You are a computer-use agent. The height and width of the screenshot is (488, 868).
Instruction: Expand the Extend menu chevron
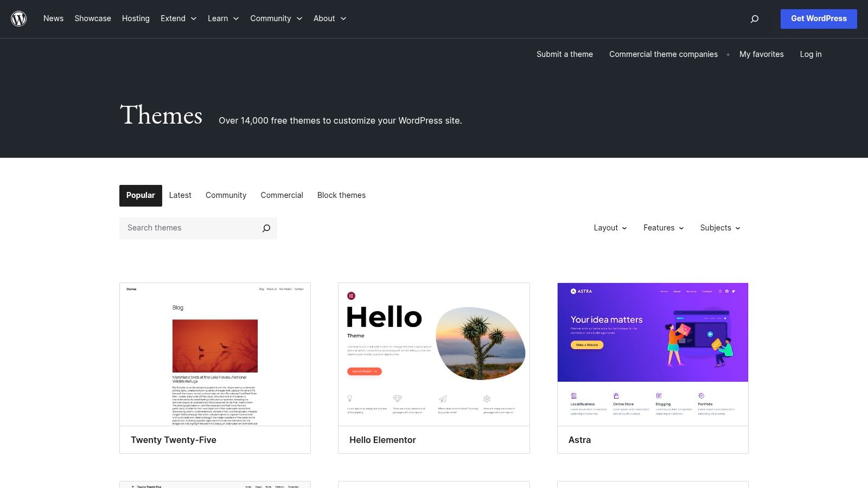pyautogui.click(x=193, y=18)
